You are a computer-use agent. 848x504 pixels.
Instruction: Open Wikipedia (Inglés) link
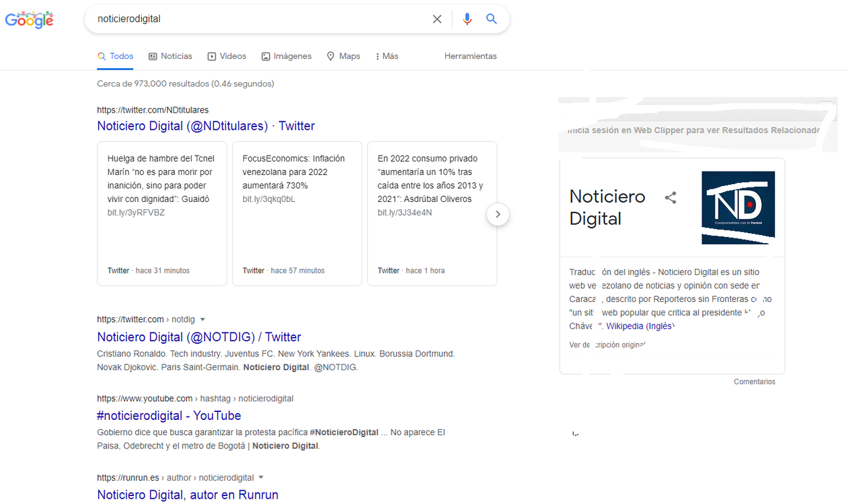click(x=640, y=326)
